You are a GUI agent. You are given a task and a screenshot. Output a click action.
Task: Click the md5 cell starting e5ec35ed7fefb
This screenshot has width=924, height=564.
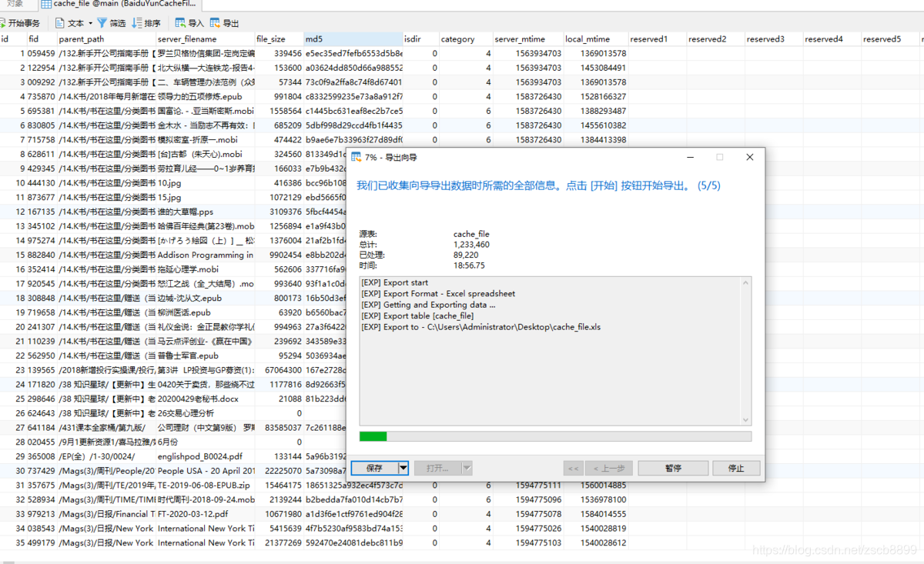click(353, 53)
